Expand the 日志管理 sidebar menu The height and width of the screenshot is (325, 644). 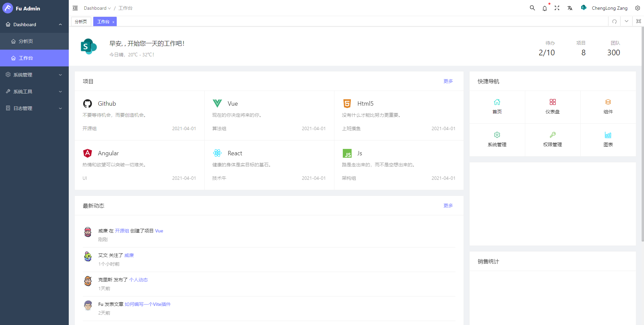pos(34,108)
